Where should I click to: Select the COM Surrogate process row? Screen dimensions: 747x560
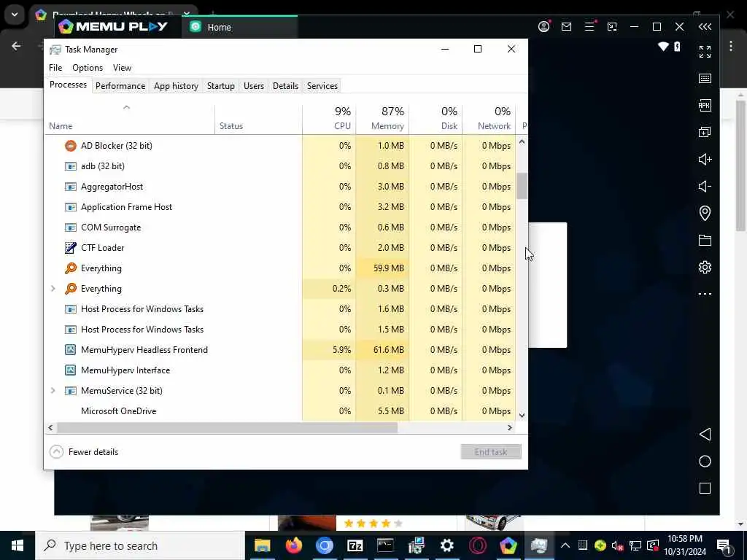pyautogui.click(x=281, y=227)
